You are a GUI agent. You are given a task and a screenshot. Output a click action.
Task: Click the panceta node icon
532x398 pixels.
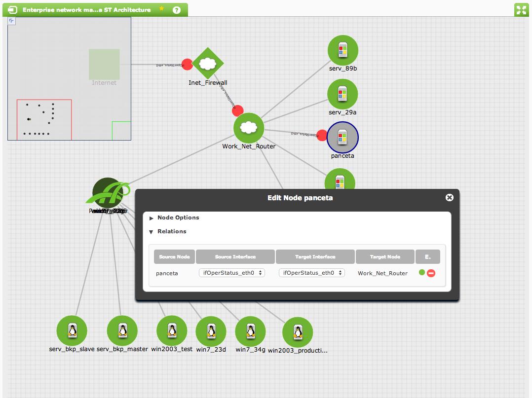[x=342, y=137]
